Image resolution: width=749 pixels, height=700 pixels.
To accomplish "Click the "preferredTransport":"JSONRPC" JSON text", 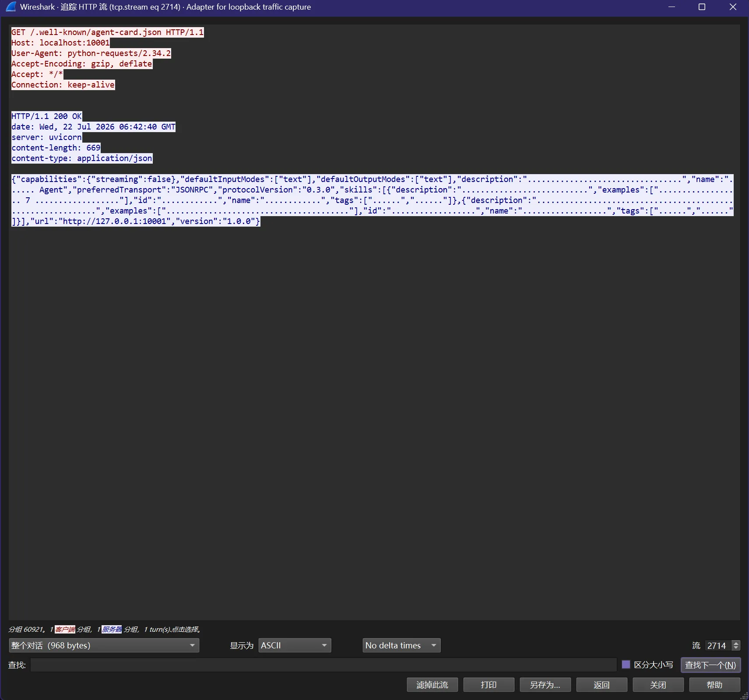I will click(x=143, y=190).
